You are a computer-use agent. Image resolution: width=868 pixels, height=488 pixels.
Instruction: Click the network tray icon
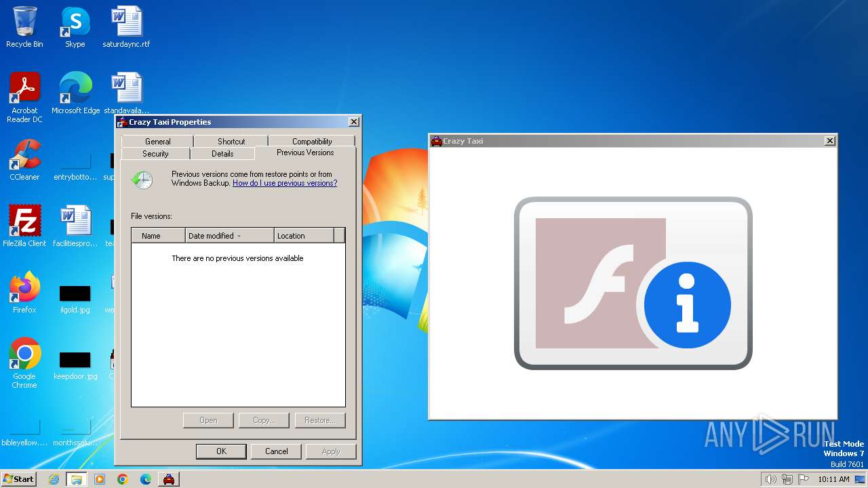(787, 479)
